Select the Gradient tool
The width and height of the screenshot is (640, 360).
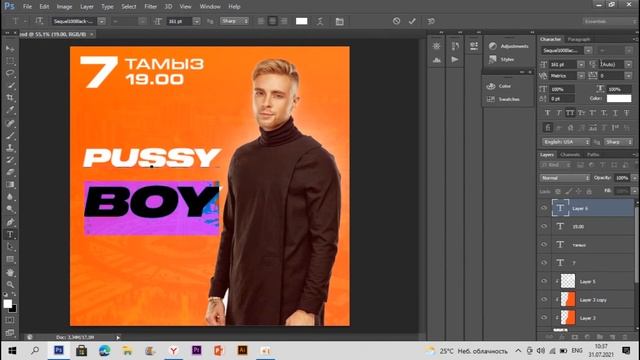[10, 184]
